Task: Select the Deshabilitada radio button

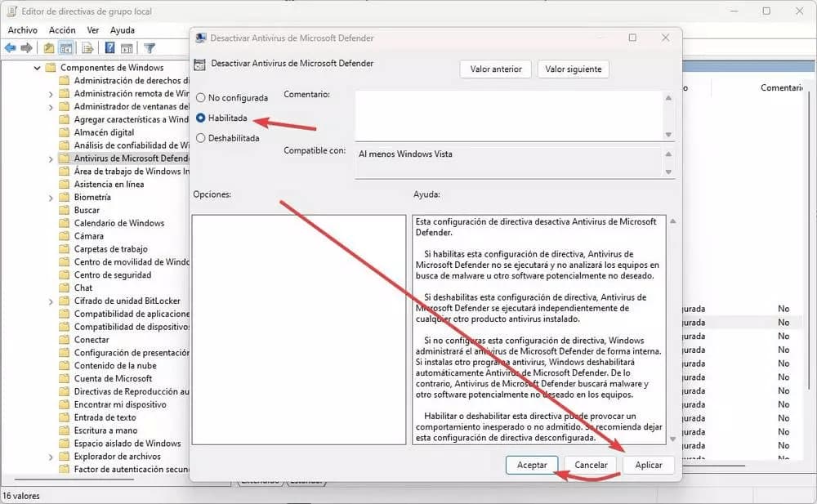Action: click(201, 138)
